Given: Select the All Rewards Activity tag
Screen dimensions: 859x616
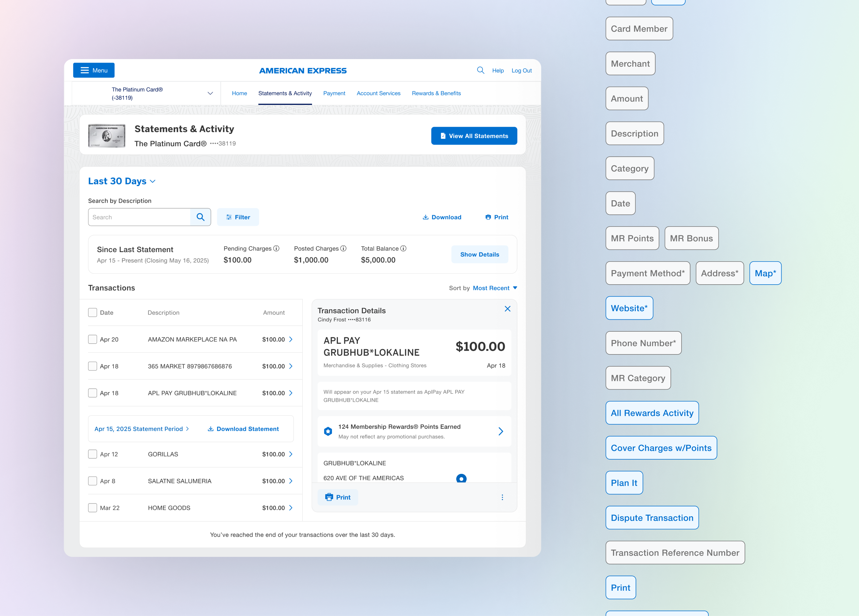Looking at the screenshot, I should pos(652,413).
